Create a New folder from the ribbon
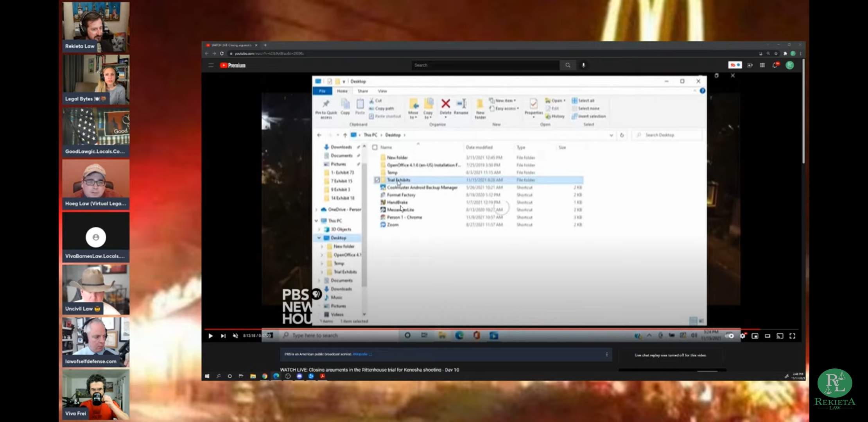This screenshot has width=868, height=422. click(x=480, y=109)
